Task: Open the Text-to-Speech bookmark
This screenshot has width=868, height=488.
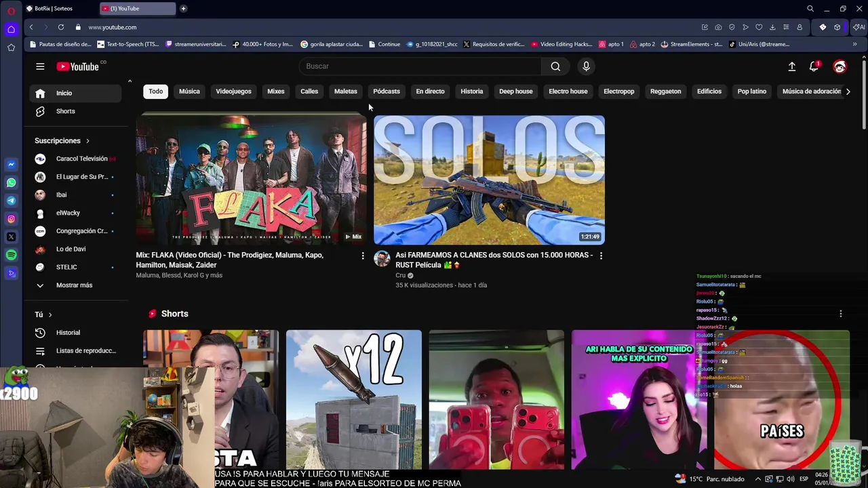Action: tap(129, 44)
